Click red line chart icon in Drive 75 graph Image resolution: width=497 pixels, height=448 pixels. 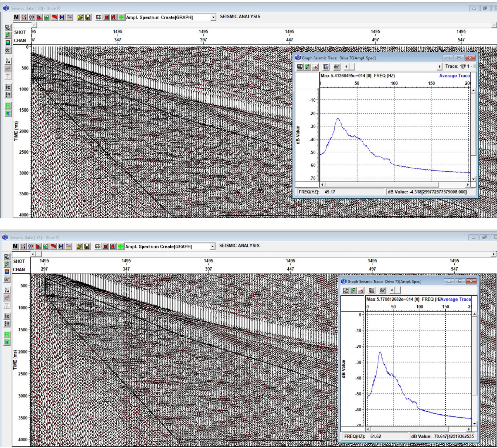click(361, 290)
